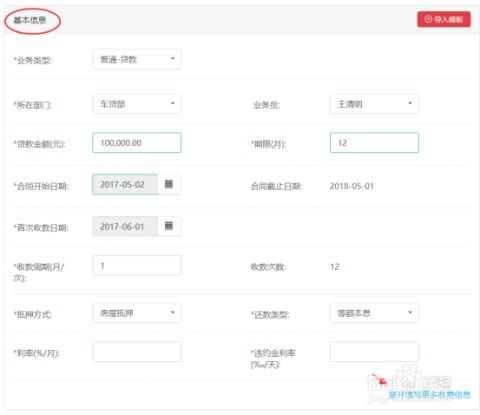This screenshot has height=415, width=480.
Task: Click the 展开填写更多收费信息 link
Action: point(429,395)
